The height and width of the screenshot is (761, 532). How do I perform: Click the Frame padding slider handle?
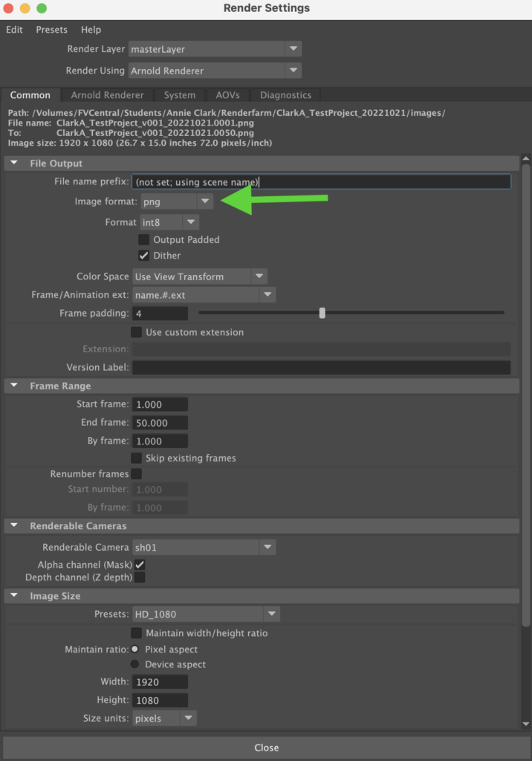322,313
